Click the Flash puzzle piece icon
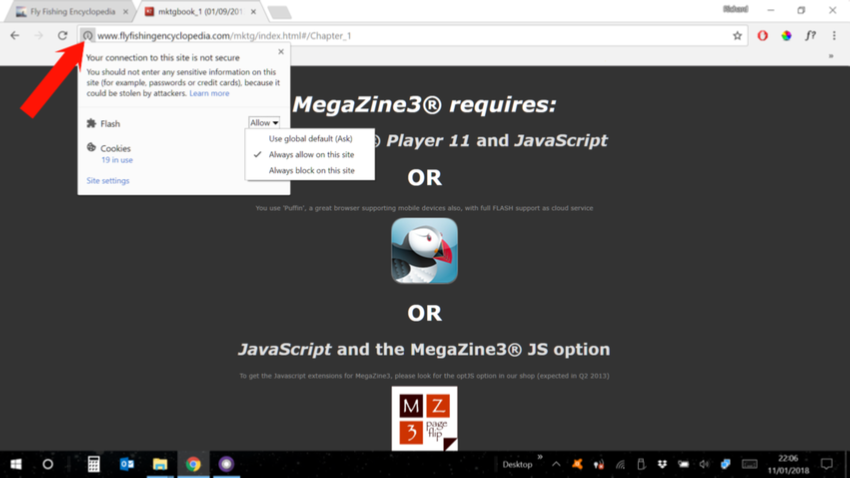Image resolution: width=850 pixels, height=478 pixels. tap(91, 124)
